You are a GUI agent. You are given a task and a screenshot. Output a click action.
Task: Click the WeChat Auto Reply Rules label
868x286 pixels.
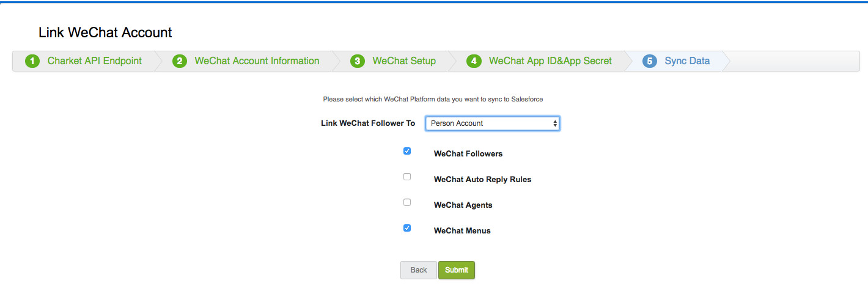(482, 180)
